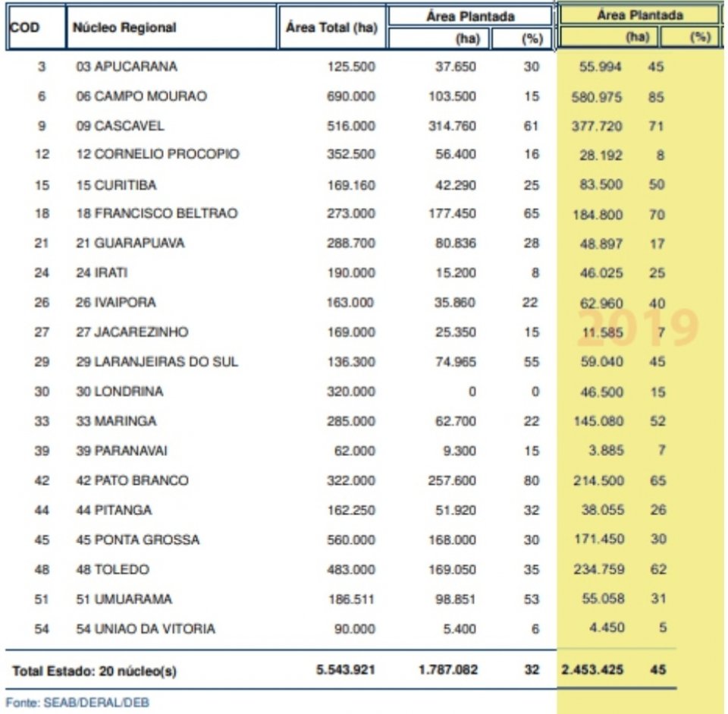Click Maringa's planted area 62.700
This screenshot has height=714, width=728.
click(456, 421)
